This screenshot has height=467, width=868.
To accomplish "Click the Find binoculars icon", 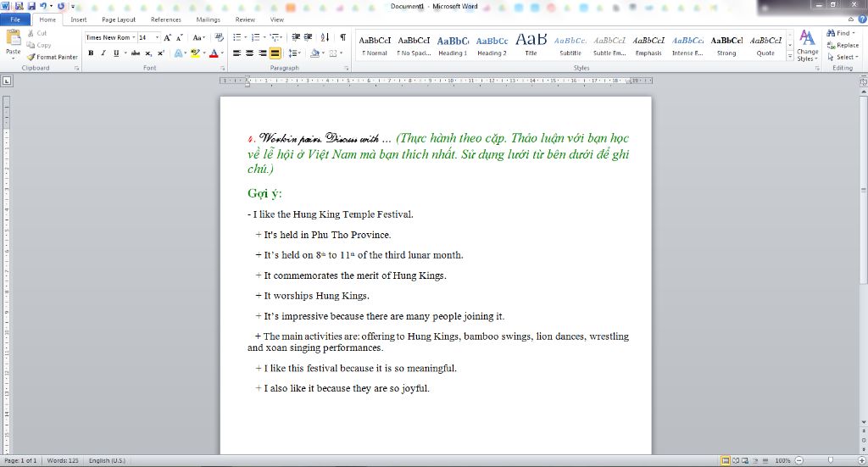I will (831, 33).
